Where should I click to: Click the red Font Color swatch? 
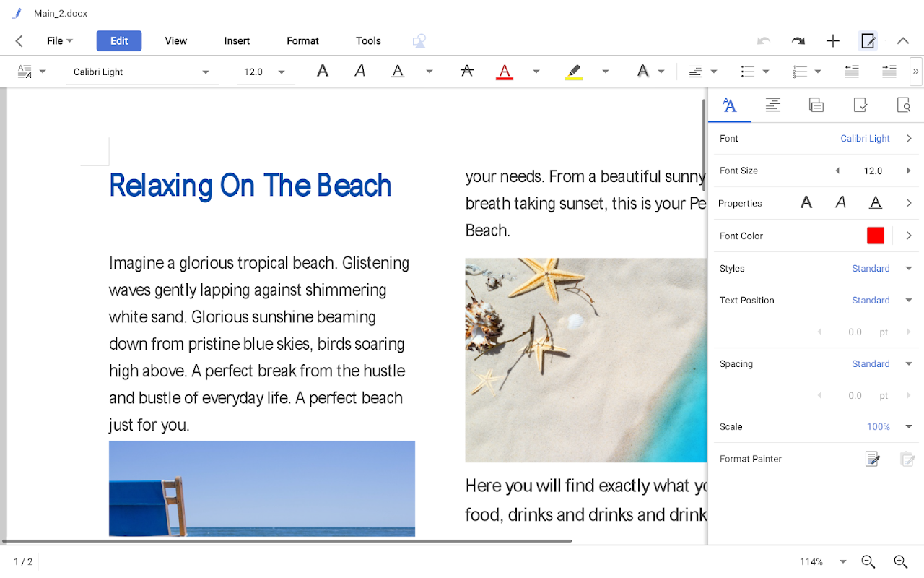[x=875, y=236]
